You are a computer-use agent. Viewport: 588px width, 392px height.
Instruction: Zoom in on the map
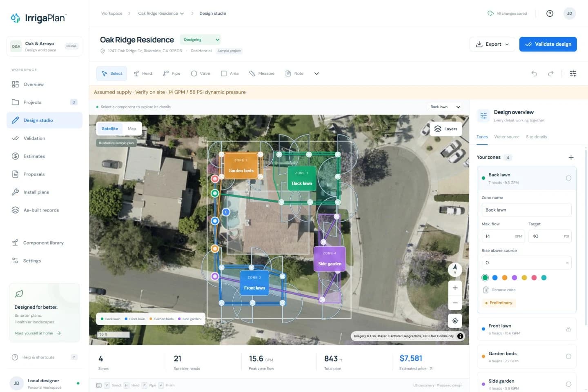click(455, 288)
